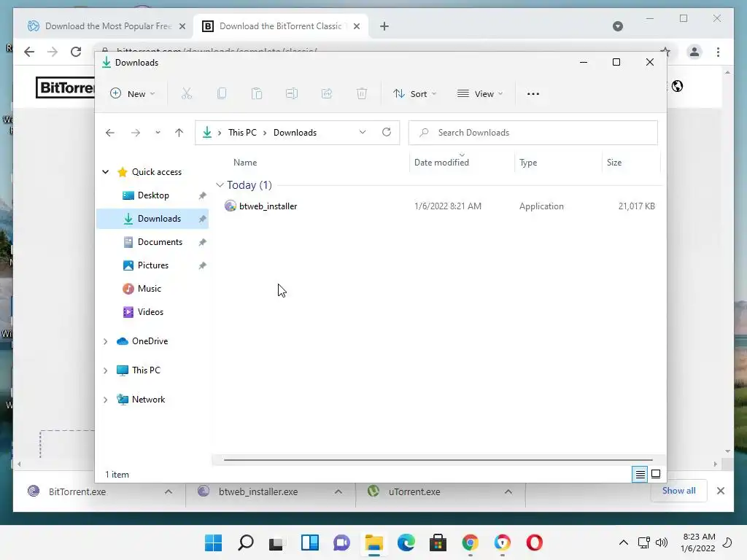747x560 pixels.
Task: Open Music in the navigation pane
Action: (153, 289)
